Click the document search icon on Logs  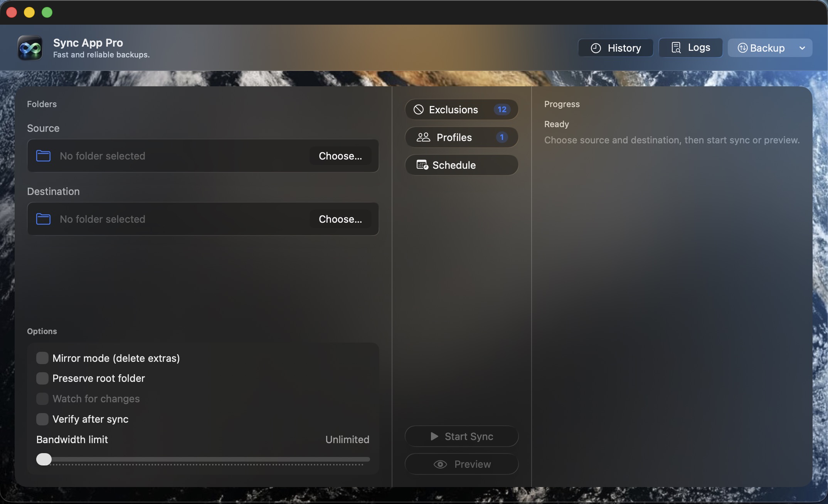pyautogui.click(x=676, y=47)
